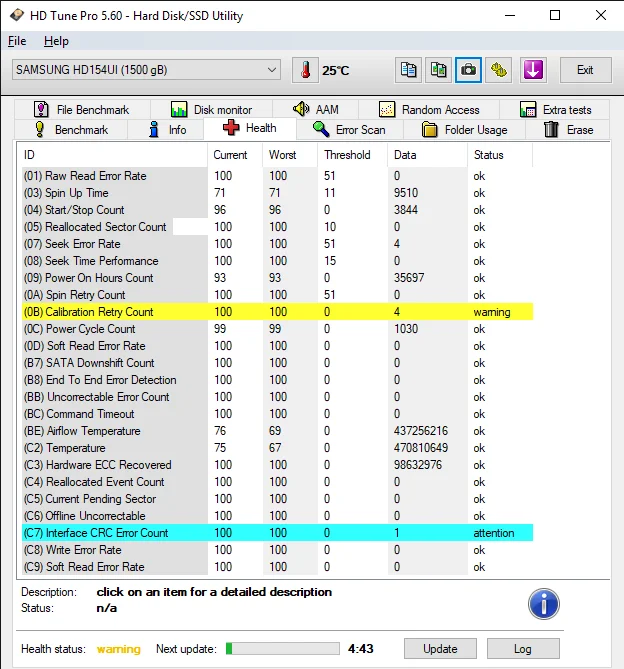This screenshot has height=669, width=624.
Task: Select the (01) Raw Read Error Rate row
Action: pyautogui.click(x=277, y=176)
